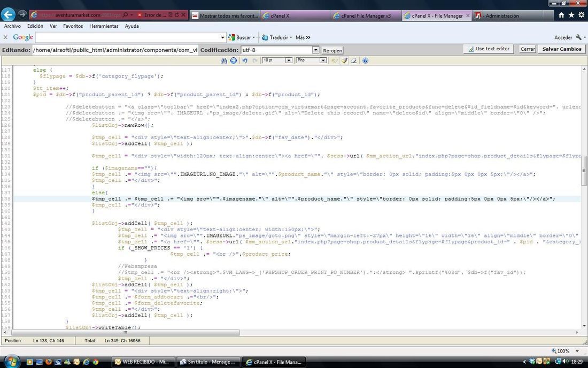Click the greyed redo arrow icon
The height and width of the screenshot is (368, 588).
pyautogui.click(x=255, y=60)
